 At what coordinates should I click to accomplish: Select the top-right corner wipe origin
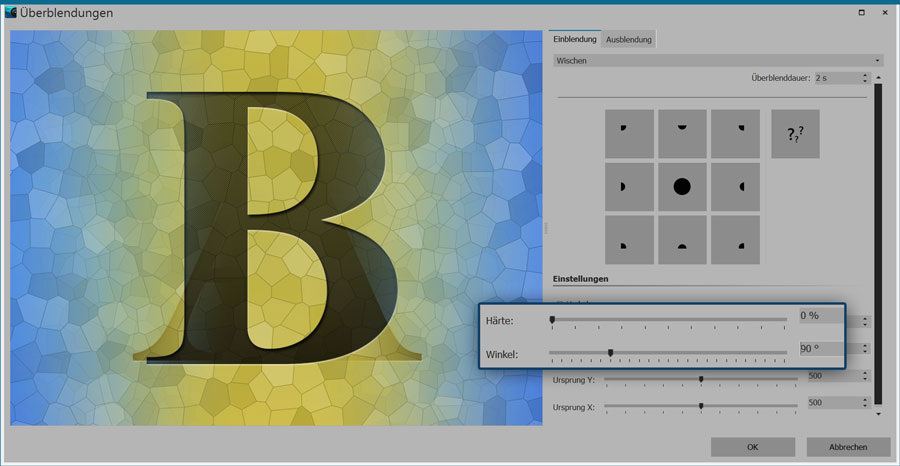point(735,134)
